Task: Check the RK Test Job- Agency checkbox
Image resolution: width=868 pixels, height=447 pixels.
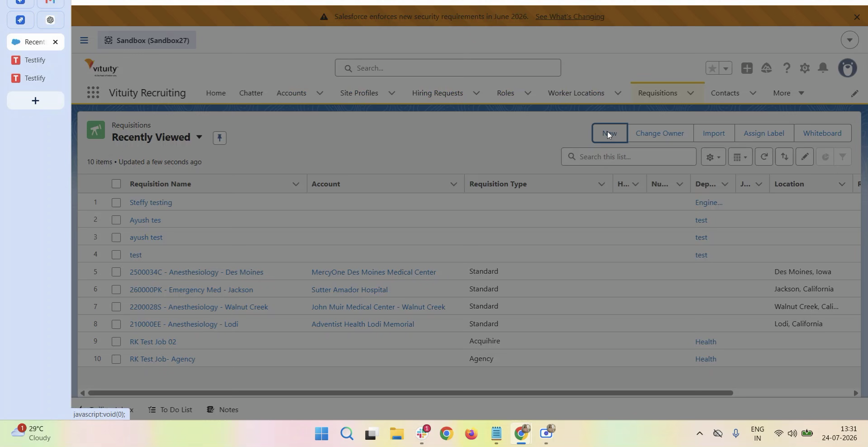Action: pyautogui.click(x=116, y=359)
